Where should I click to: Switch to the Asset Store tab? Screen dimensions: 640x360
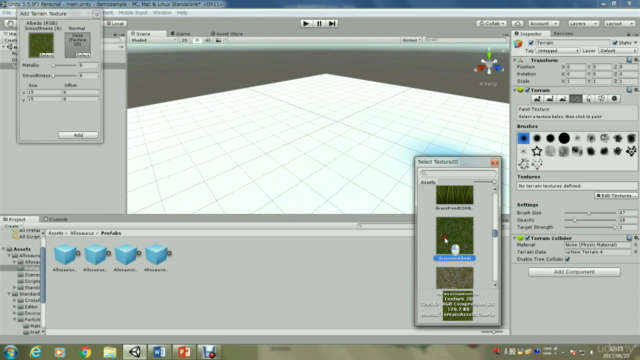(227, 33)
